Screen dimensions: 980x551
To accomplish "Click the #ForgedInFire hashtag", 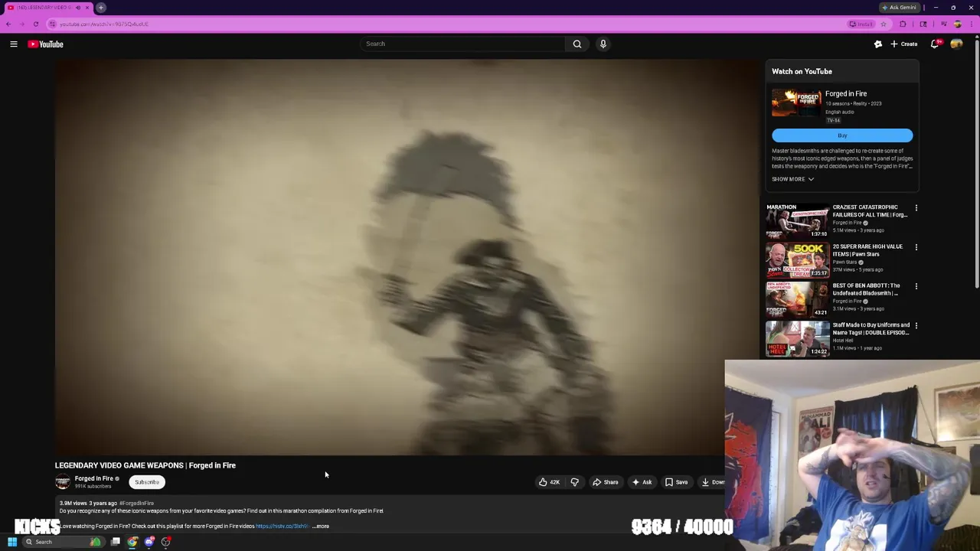I will click(137, 504).
